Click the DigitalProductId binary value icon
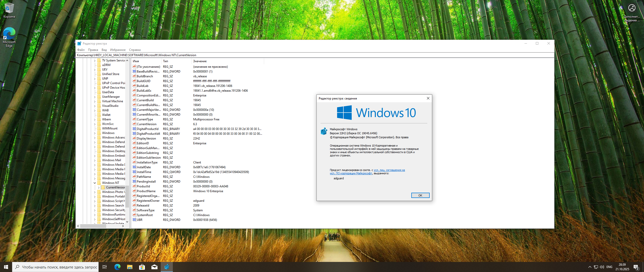The width and height of the screenshot is (644, 272). 134,129
